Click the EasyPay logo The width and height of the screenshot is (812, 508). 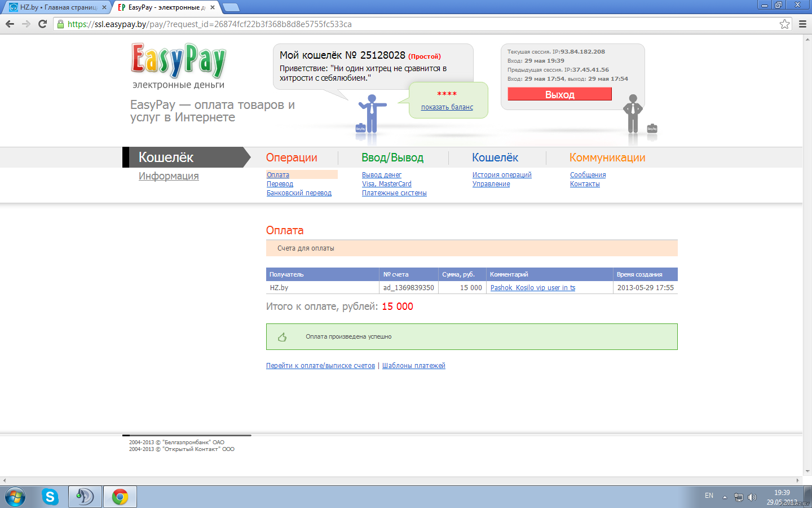point(179,60)
